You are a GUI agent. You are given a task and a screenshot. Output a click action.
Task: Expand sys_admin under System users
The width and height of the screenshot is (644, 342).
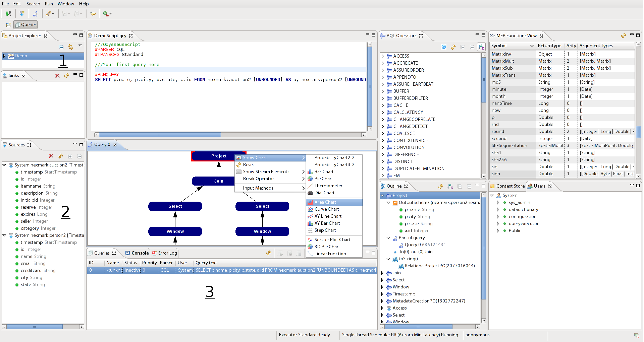tap(498, 203)
